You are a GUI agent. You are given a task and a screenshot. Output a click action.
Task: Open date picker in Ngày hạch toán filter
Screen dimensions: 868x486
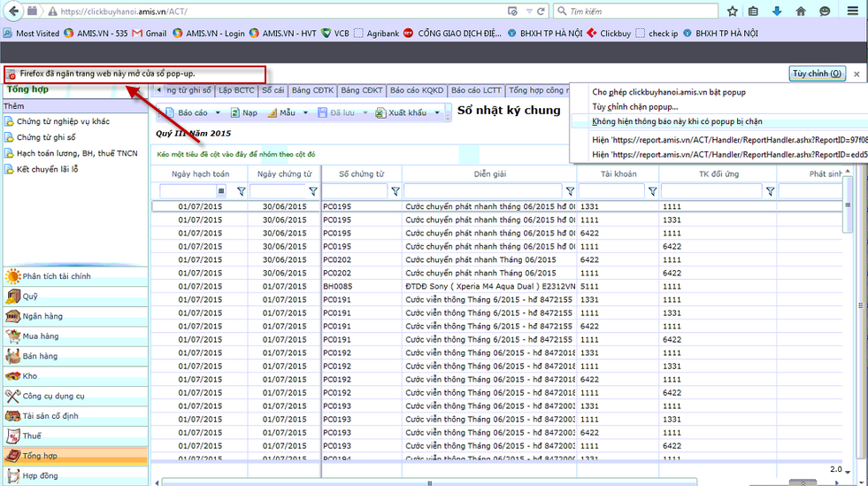[221, 191]
